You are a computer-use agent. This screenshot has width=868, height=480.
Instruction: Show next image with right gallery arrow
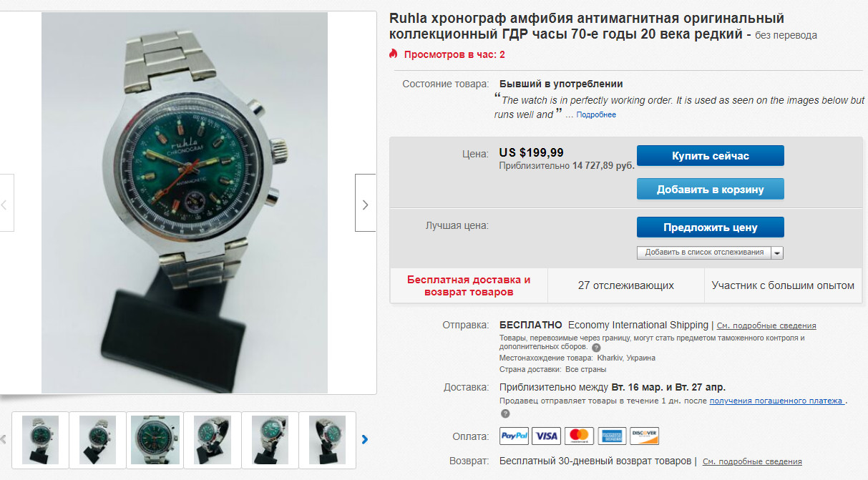pos(366,203)
